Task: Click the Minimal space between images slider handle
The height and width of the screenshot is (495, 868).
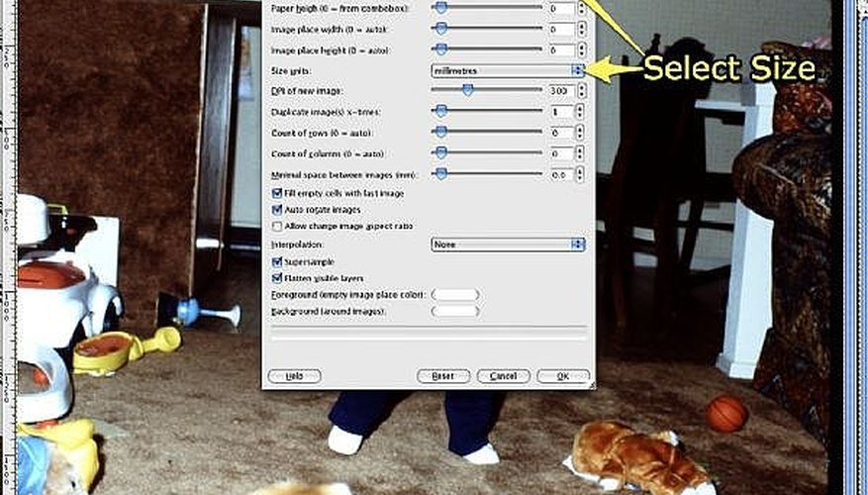Action: (440, 174)
